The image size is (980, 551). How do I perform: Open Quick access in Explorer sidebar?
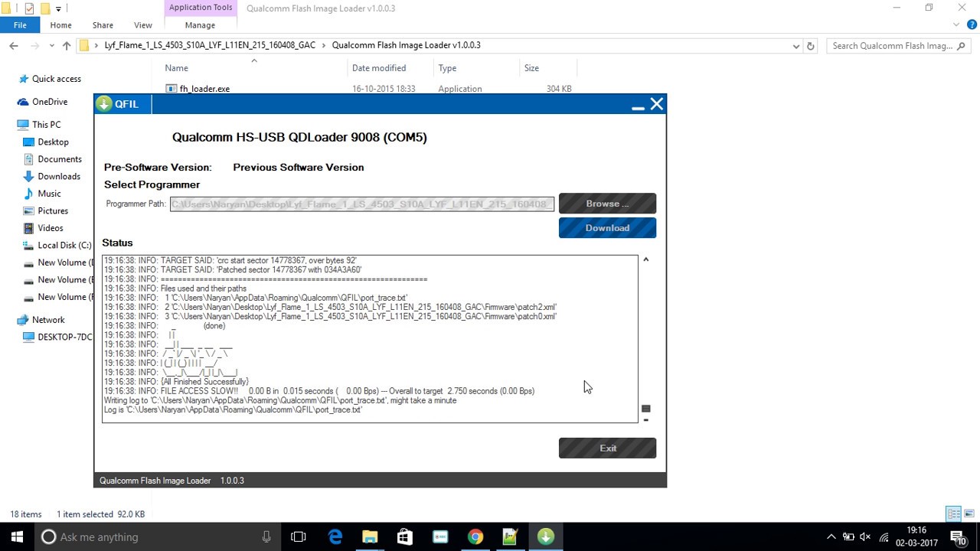[56, 79]
